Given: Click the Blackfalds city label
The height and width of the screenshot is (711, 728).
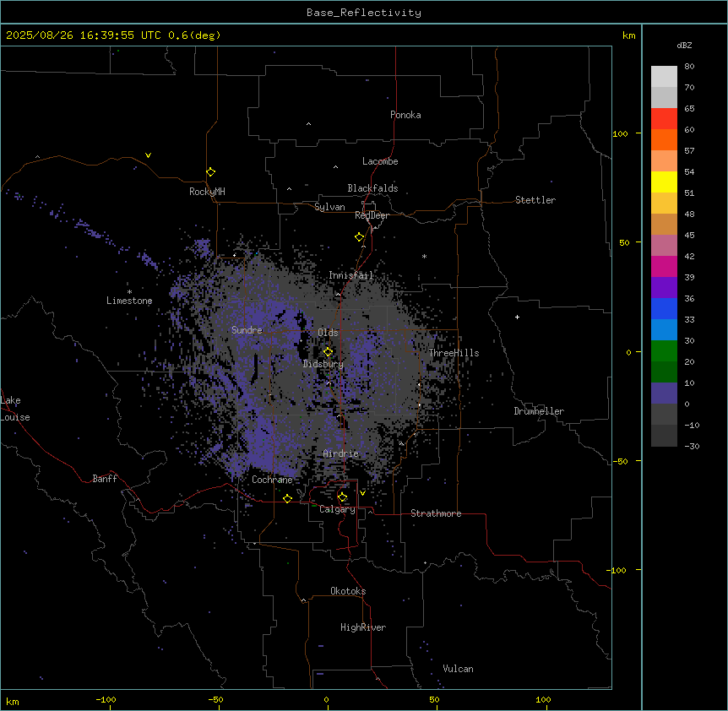Looking at the screenshot, I should pyautogui.click(x=372, y=188).
